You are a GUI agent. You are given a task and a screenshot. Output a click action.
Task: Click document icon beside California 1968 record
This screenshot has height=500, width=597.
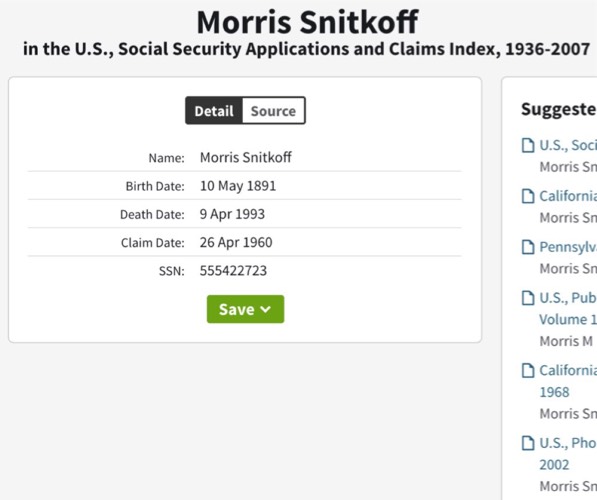(x=528, y=370)
